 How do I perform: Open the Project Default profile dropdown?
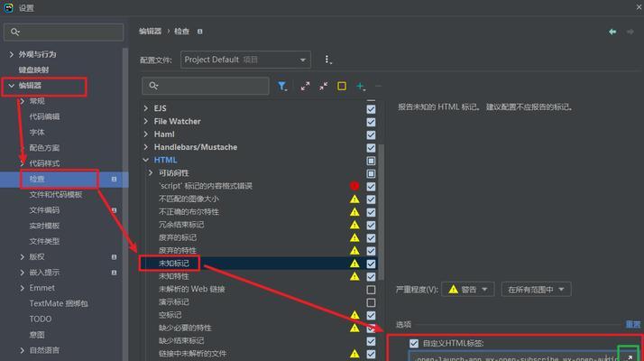245,60
